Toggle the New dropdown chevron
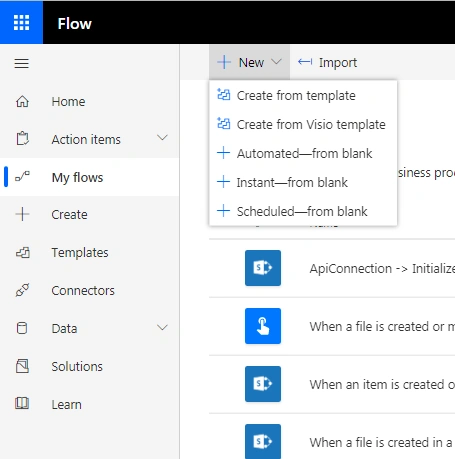This screenshot has width=455, height=459. click(276, 62)
